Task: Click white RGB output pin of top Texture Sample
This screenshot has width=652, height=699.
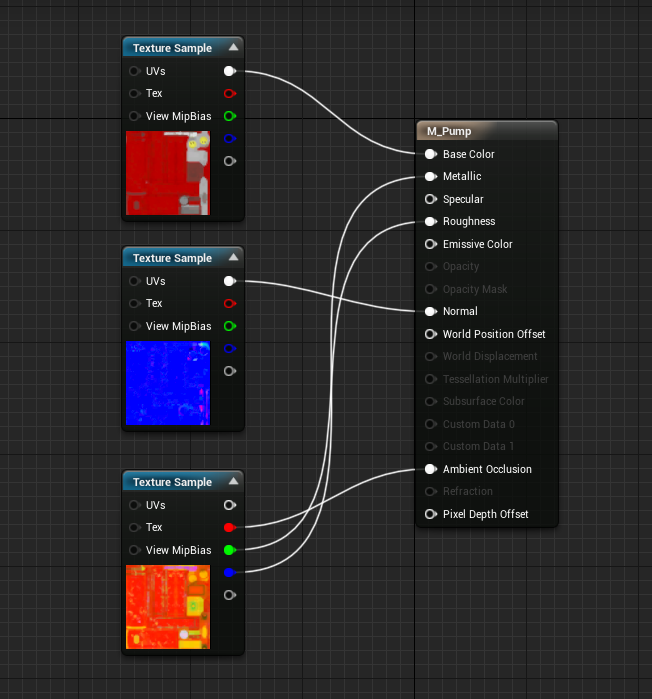Action: pos(230,71)
